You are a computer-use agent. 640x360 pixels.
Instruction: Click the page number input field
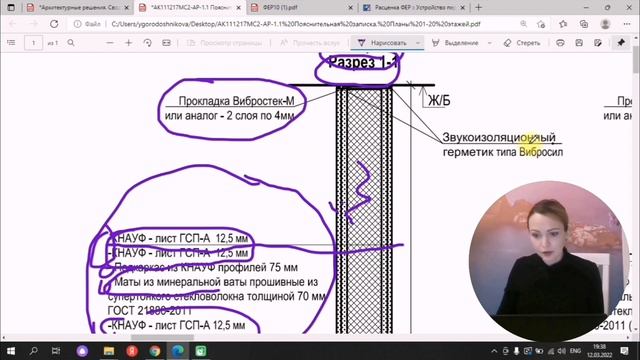point(33,43)
